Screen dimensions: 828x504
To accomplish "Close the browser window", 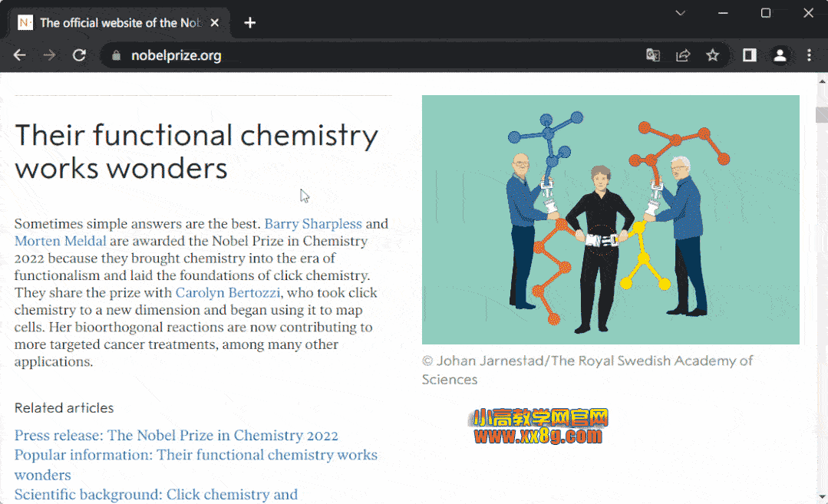I will point(808,13).
